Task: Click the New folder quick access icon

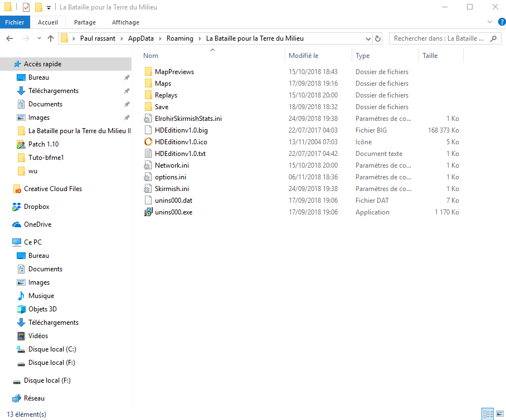Action: [38, 7]
